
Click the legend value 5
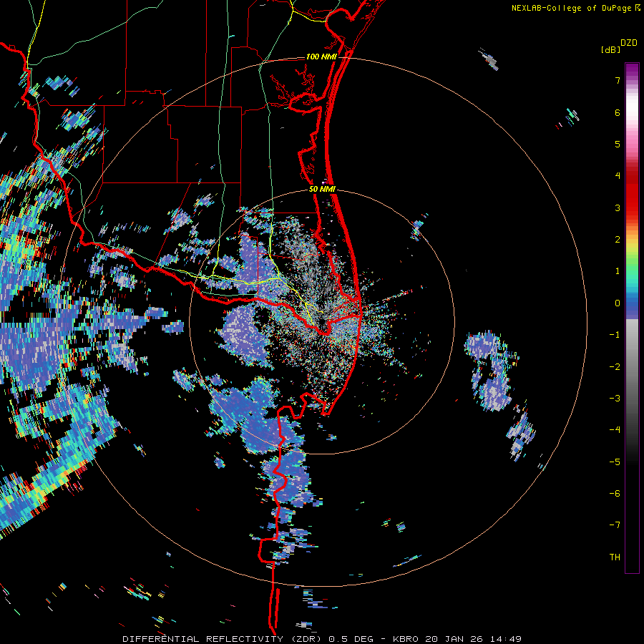coord(618,144)
